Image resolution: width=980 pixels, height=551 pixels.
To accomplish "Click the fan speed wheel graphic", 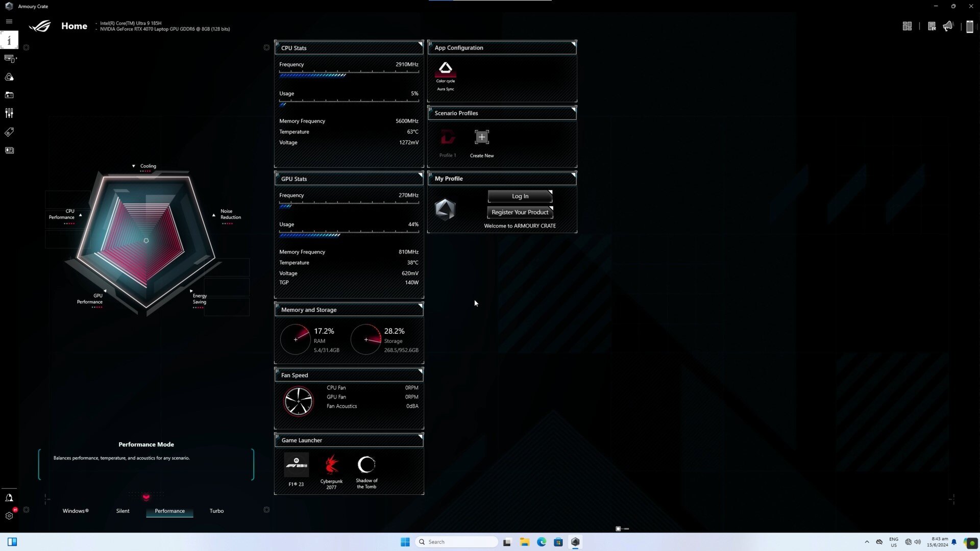I will point(299,401).
